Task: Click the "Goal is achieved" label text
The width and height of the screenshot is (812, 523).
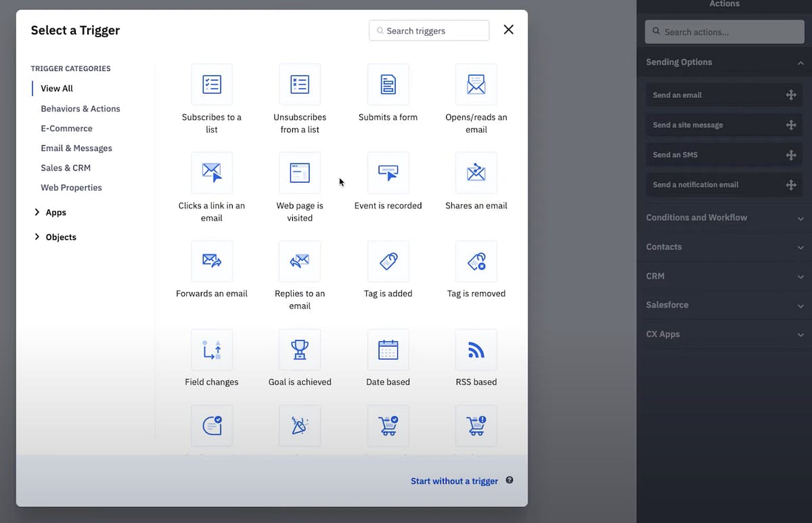Action: pos(300,382)
